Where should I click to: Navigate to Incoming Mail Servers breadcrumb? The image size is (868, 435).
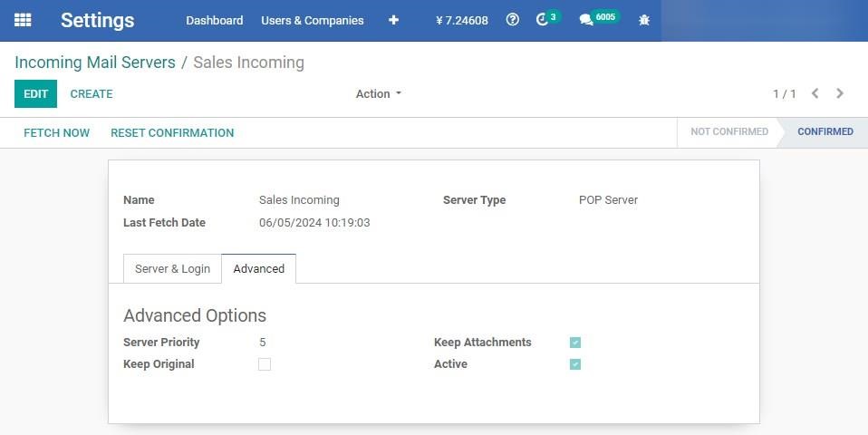pyautogui.click(x=94, y=63)
